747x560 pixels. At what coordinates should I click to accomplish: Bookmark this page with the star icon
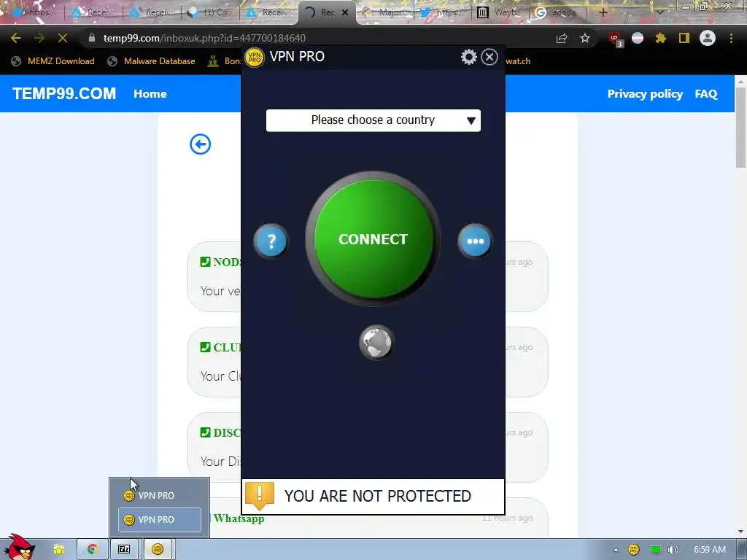[x=585, y=38]
